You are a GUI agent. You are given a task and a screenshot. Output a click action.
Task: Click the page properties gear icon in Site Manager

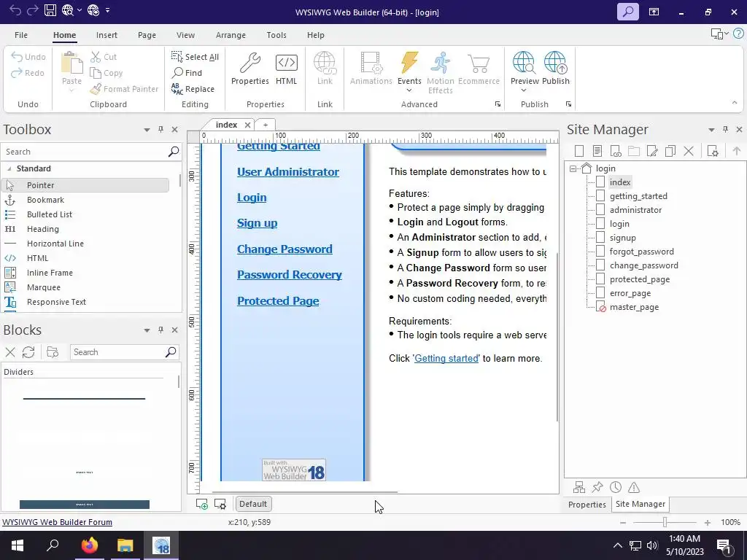pyautogui.click(x=713, y=152)
